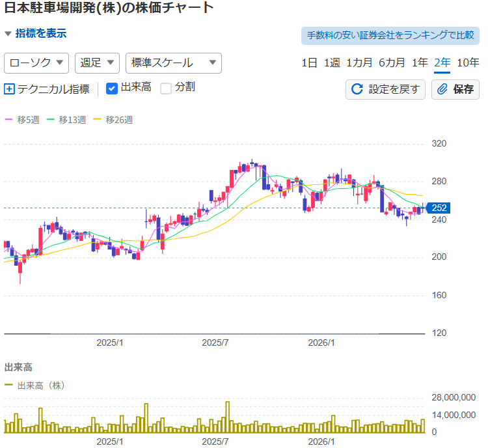Click the 出来高 section heading
Screen dimensions: 488x448
pyautogui.click(x=18, y=367)
